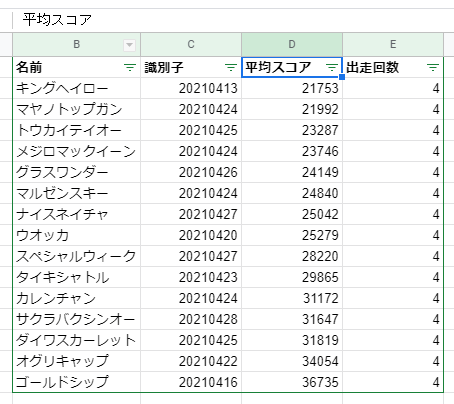The image size is (454, 404).
Task: Select the score cell 25279
Action: tap(292, 235)
